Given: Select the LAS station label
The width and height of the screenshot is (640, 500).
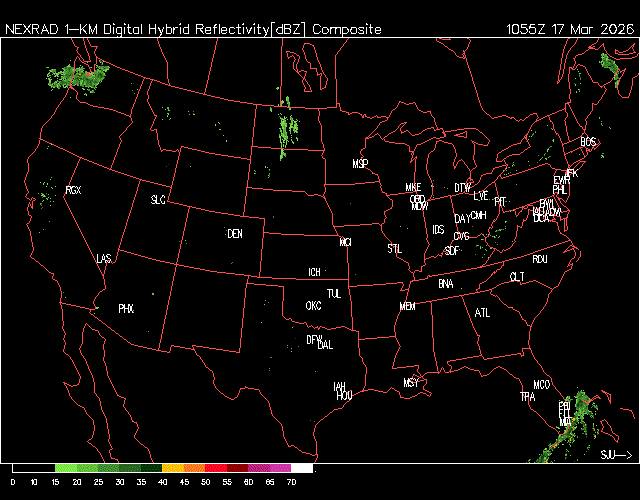Looking at the screenshot, I should (103, 259).
